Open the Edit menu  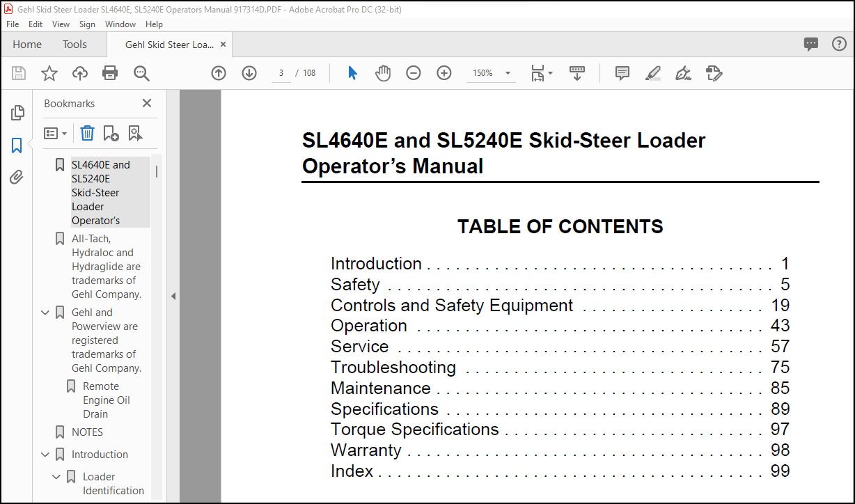tap(36, 24)
